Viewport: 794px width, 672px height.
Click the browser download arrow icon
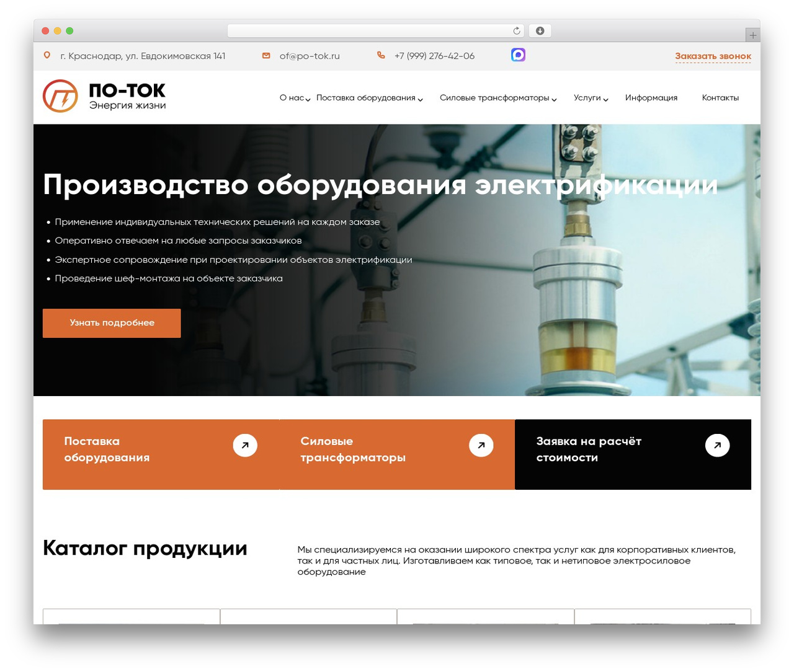(x=540, y=31)
